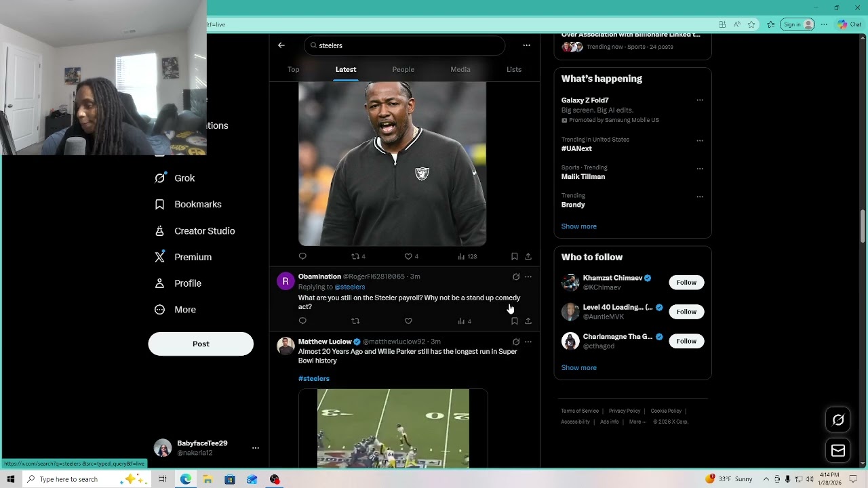
Task: Open search options three-dot menu
Action: (x=526, y=45)
